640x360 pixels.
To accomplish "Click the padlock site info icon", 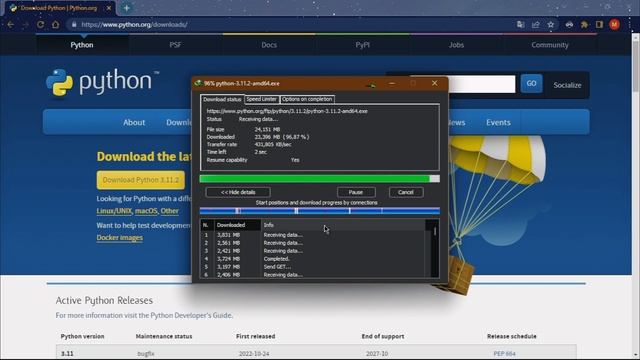I will (74, 24).
